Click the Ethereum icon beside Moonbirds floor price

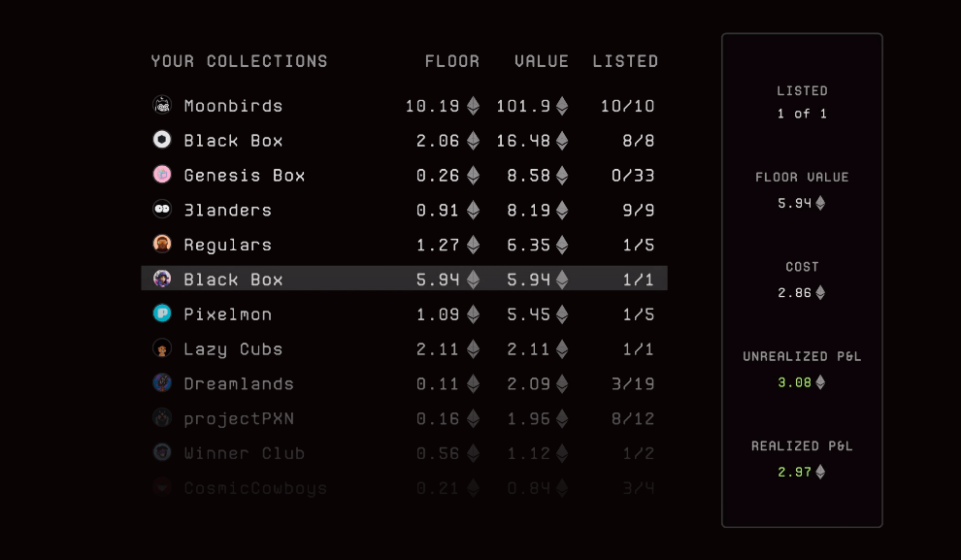(474, 106)
